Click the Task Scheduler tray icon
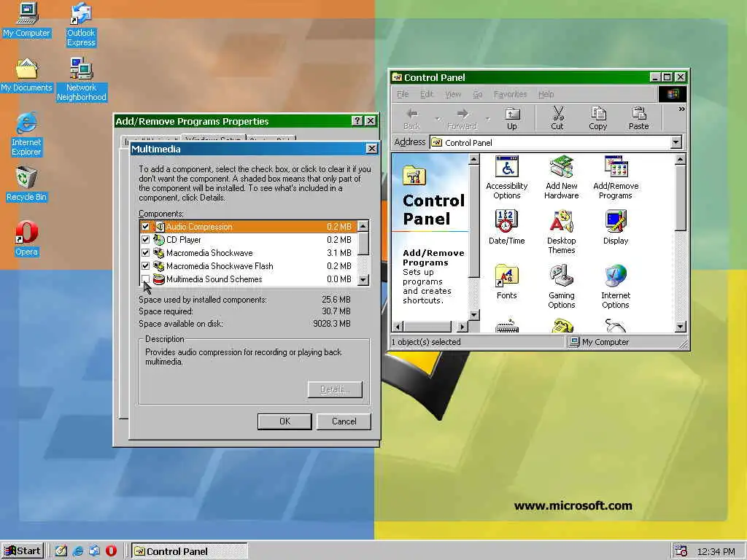Image resolution: width=747 pixels, height=560 pixels. pyautogui.click(x=681, y=551)
